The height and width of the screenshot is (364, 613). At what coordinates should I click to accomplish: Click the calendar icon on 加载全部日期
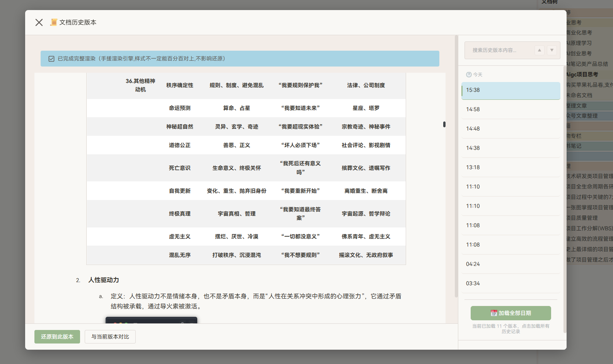(x=494, y=313)
